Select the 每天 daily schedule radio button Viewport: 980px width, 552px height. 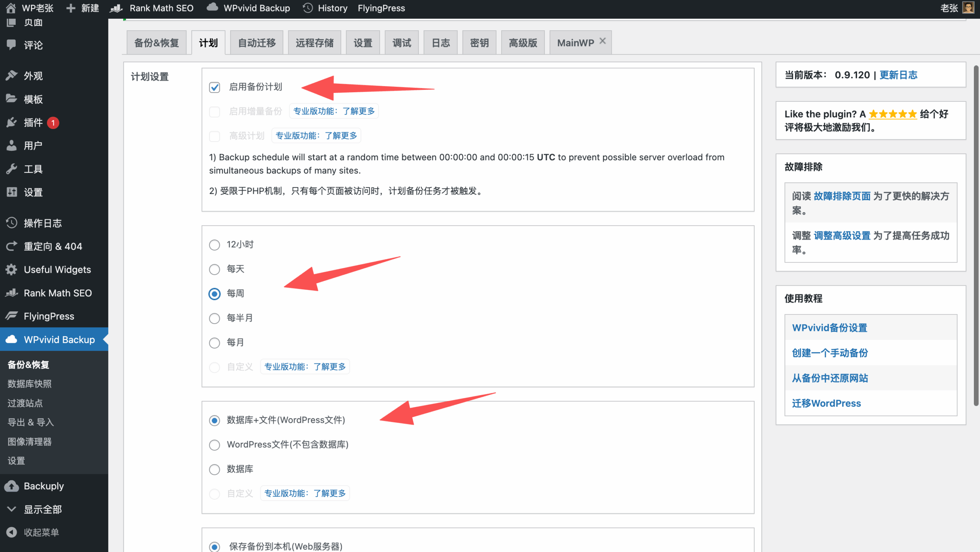pyautogui.click(x=214, y=269)
